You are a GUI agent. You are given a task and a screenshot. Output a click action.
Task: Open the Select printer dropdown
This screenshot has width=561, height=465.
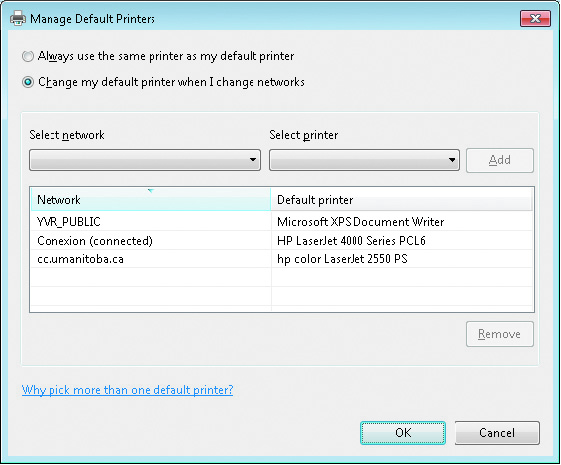(364, 160)
